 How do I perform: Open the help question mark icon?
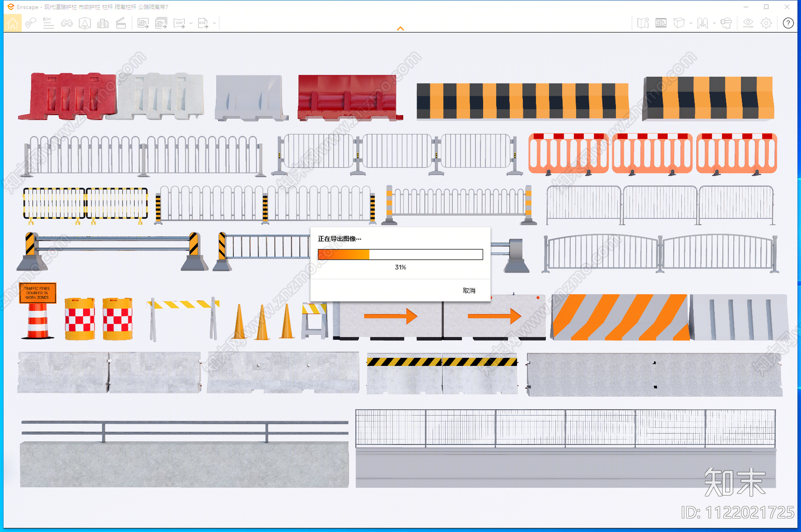click(x=788, y=23)
